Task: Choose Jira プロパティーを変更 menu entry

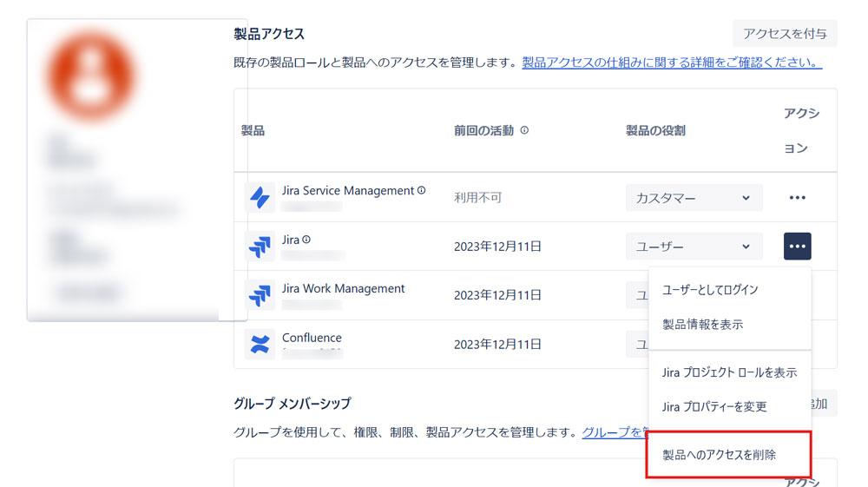Action: (x=730, y=407)
